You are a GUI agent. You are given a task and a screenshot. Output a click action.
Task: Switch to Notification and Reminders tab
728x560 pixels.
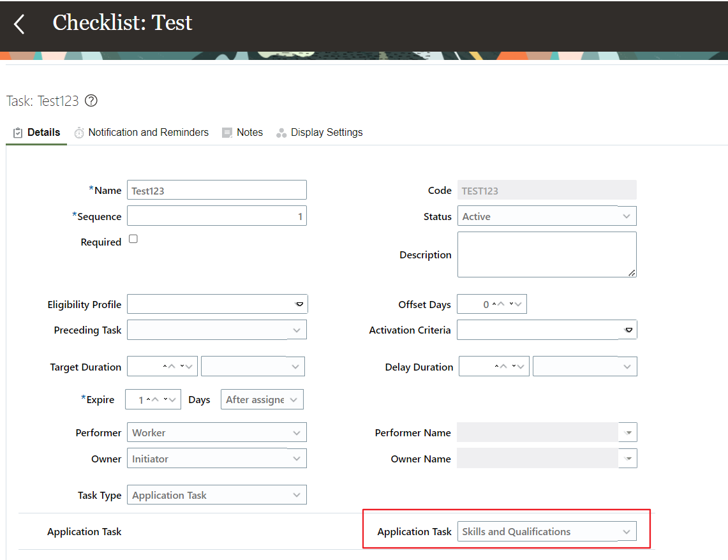pyautogui.click(x=142, y=133)
